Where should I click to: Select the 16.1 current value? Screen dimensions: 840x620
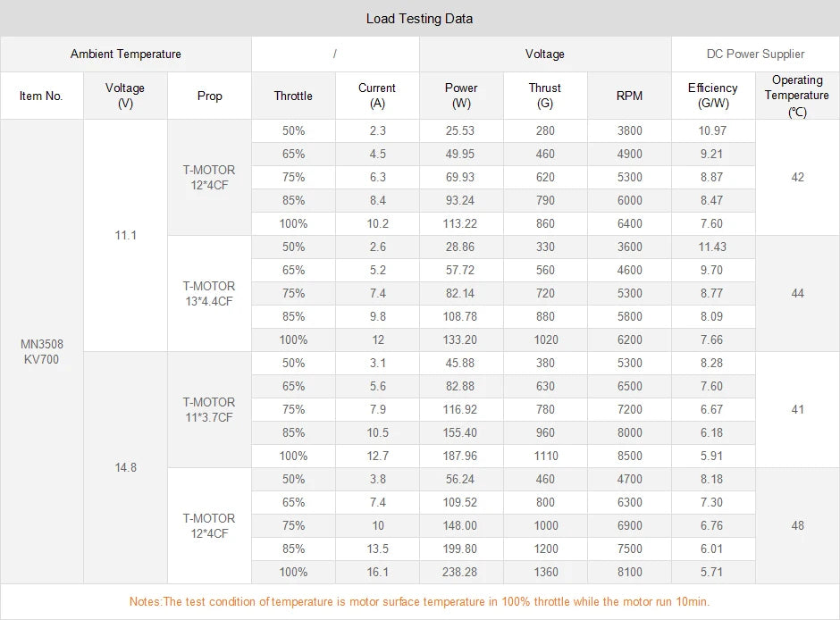point(377,572)
